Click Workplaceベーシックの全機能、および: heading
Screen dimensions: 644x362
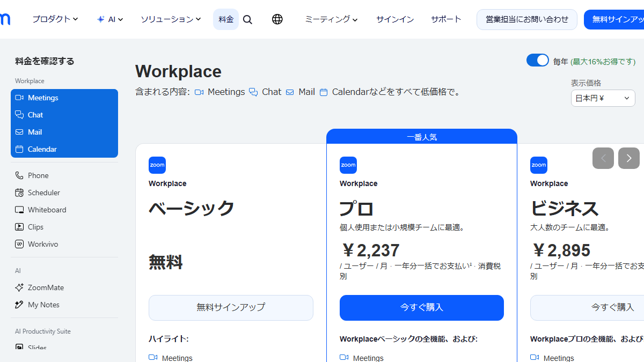point(408,339)
